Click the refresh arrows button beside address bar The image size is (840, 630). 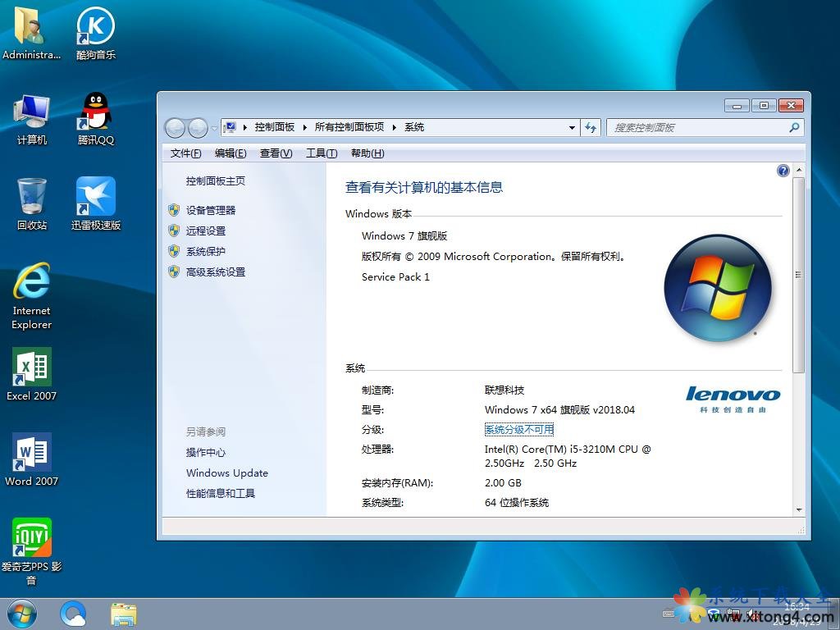pyautogui.click(x=591, y=127)
